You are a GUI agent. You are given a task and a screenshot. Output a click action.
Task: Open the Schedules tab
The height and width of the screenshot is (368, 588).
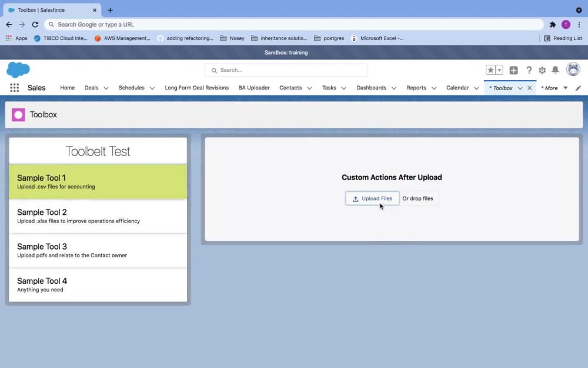pos(132,88)
